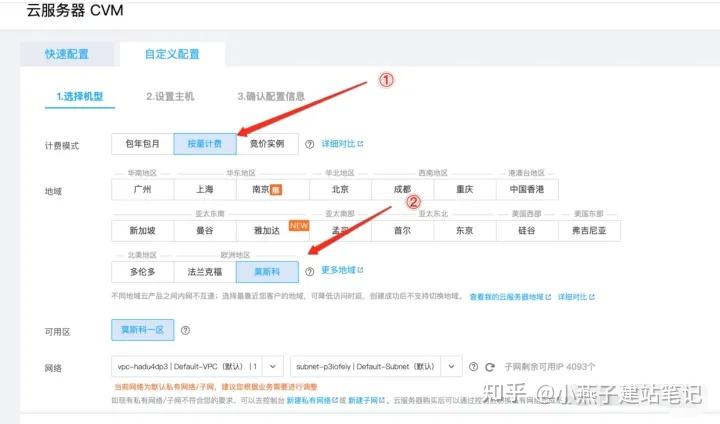Pick the 东京 region
Viewport: 720px width, 424px height.
[x=465, y=231]
